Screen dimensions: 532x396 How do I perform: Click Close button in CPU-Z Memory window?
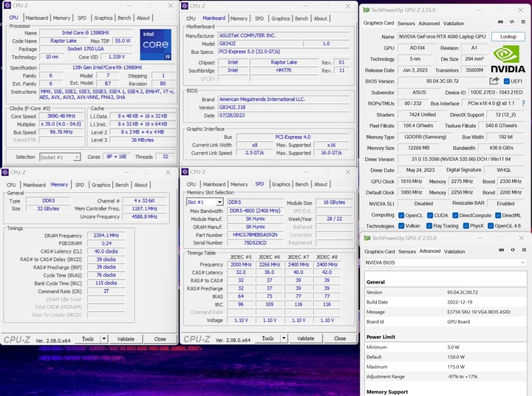[160, 338]
